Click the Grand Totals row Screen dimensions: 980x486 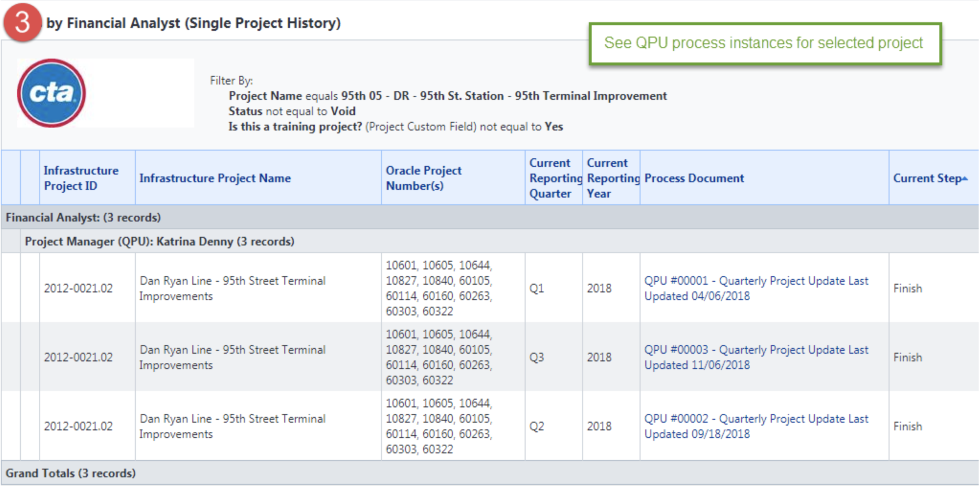[x=490, y=473]
